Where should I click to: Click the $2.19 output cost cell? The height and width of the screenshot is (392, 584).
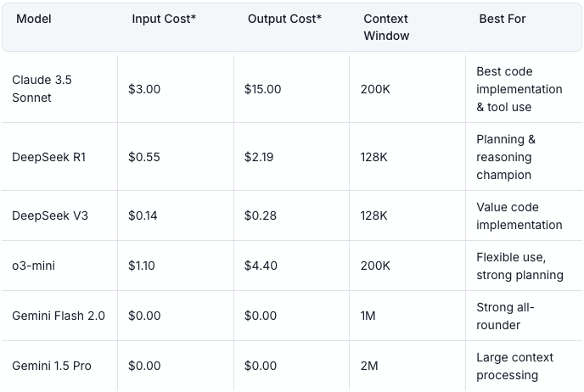point(260,157)
